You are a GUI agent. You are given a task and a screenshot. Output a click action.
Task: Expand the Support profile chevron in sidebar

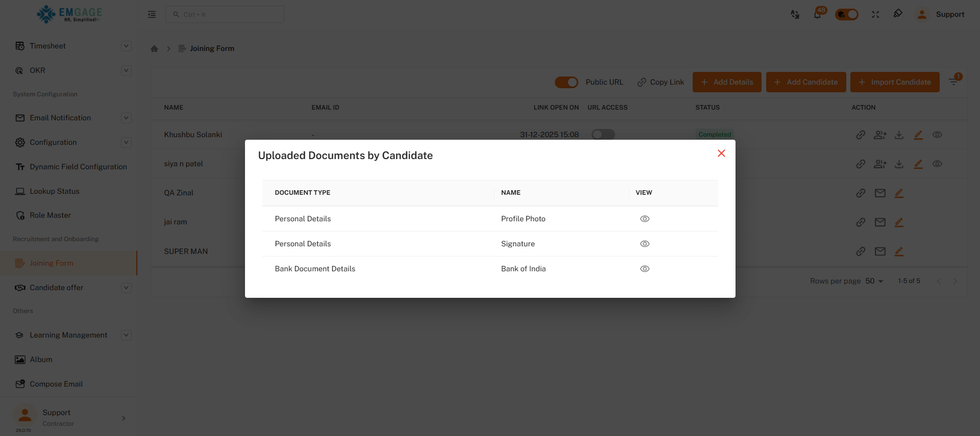click(124, 418)
